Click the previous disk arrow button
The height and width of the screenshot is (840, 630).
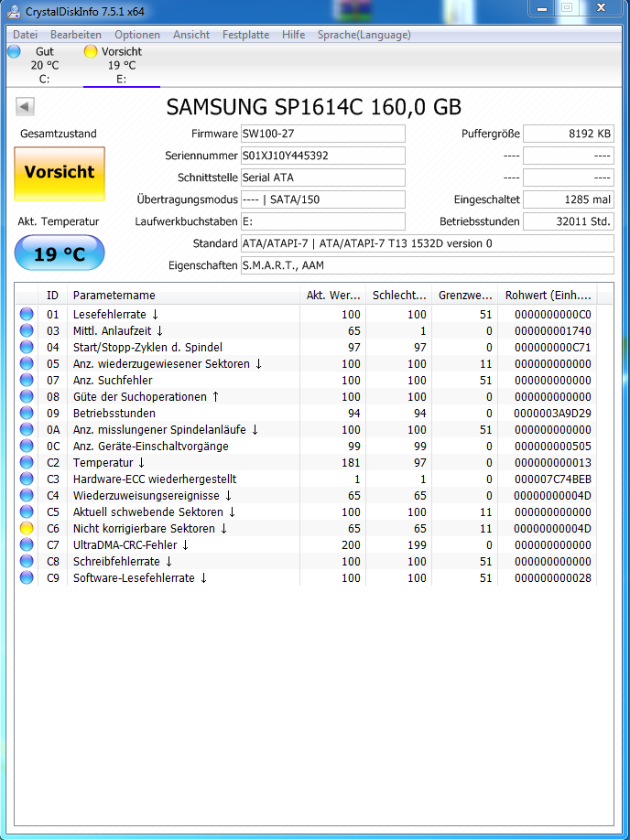click(x=26, y=106)
